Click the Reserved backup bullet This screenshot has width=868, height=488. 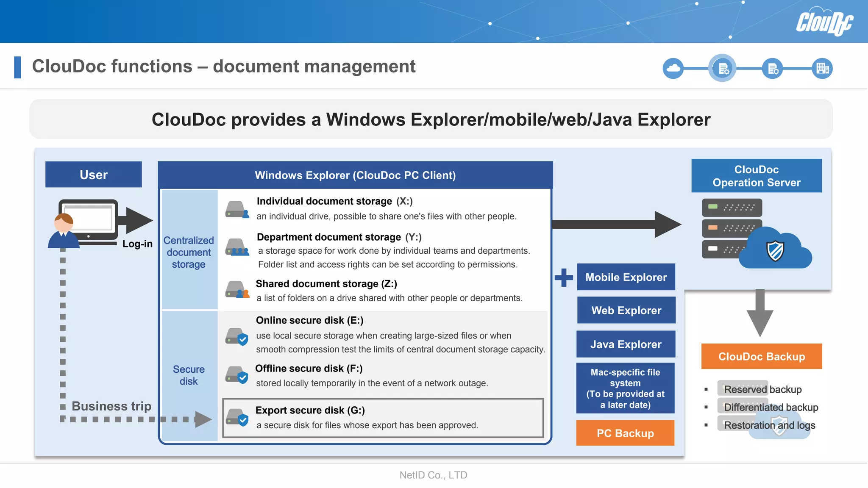pos(762,389)
